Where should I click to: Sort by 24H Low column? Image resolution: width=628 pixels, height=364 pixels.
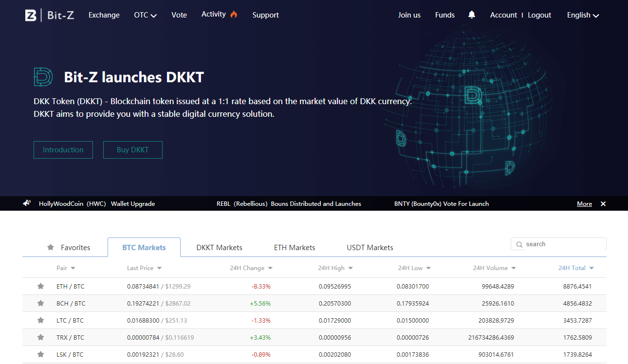[414, 268]
